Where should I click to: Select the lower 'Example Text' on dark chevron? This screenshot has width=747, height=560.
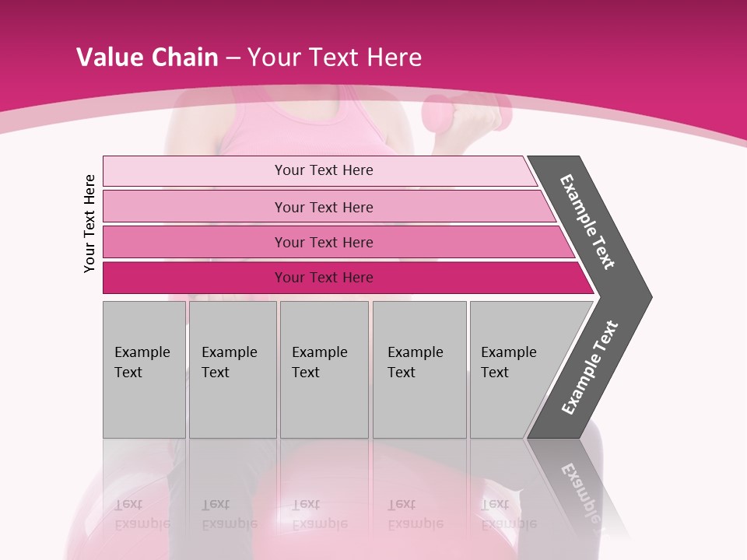click(x=590, y=368)
